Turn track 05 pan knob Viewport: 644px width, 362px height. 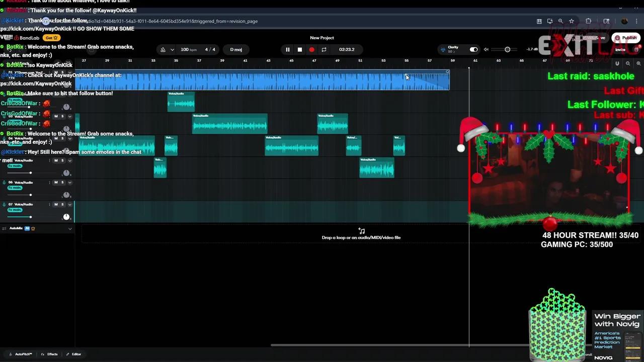pyautogui.click(x=66, y=173)
